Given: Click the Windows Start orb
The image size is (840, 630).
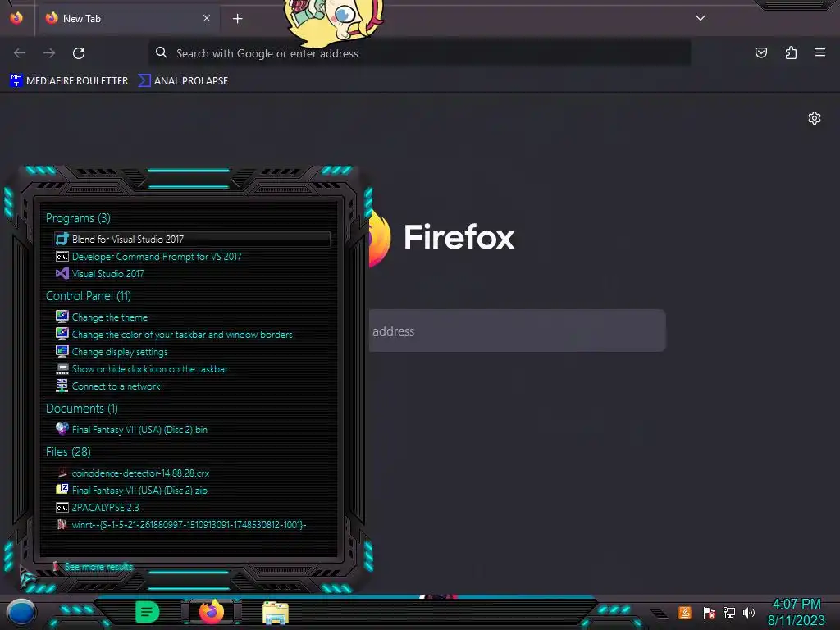Looking at the screenshot, I should point(21,612).
